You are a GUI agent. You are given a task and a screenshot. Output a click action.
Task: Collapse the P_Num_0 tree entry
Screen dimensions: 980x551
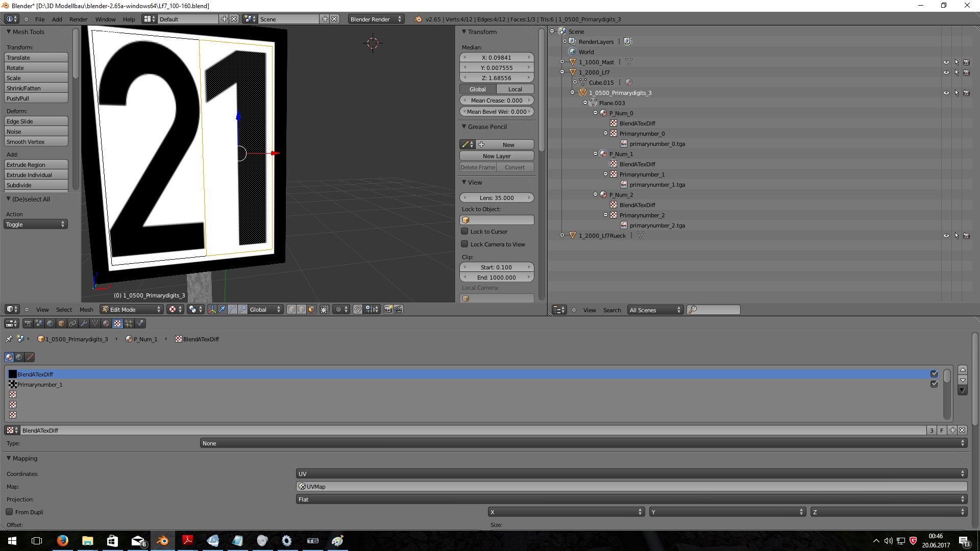pos(595,113)
